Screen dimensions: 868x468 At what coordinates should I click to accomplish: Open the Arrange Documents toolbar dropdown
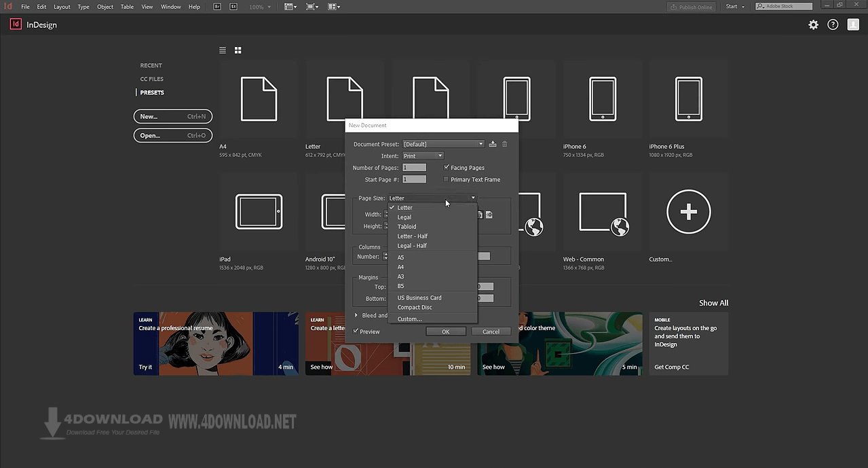click(334, 7)
